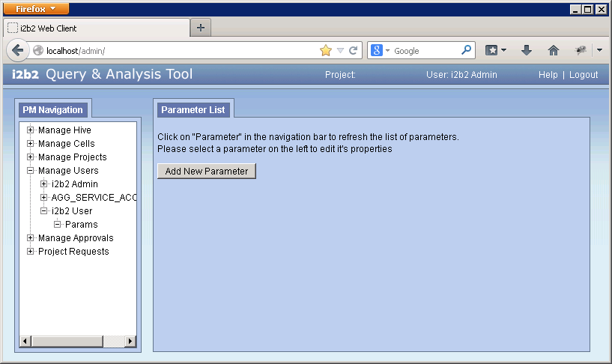The width and height of the screenshot is (612, 364).
Task: Click the Add New Parameter button
Action: coord(207,171)
